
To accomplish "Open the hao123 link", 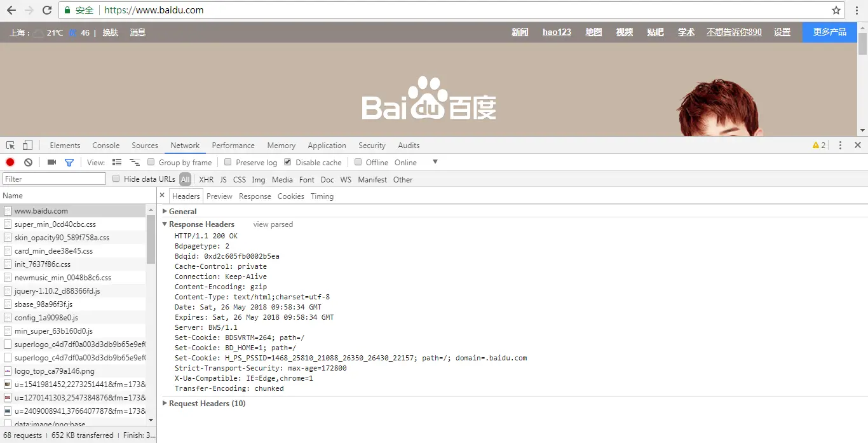I will tap(557, 32).
